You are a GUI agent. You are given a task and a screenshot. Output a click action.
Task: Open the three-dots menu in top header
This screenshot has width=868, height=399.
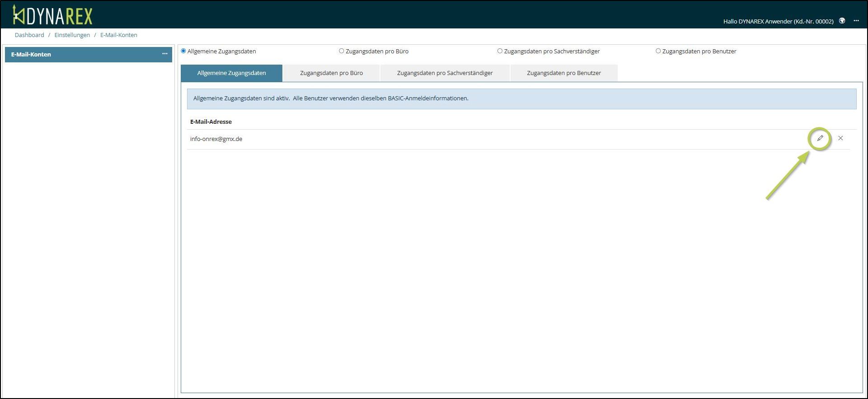point(856,21)
